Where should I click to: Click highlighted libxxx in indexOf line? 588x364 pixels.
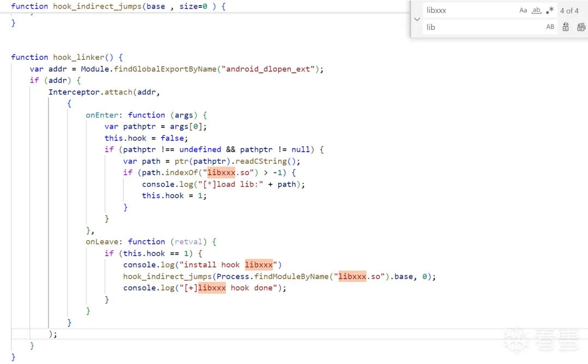click(x=221, y=173)
